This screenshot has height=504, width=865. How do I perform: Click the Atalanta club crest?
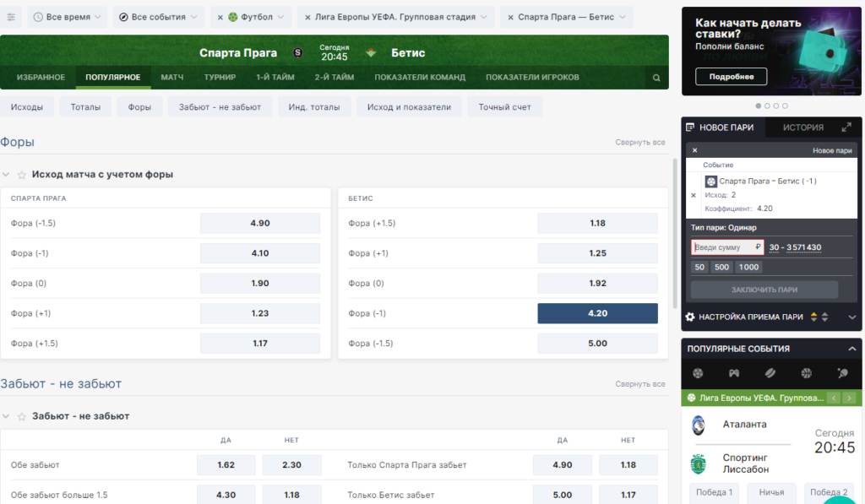(699, 425)
